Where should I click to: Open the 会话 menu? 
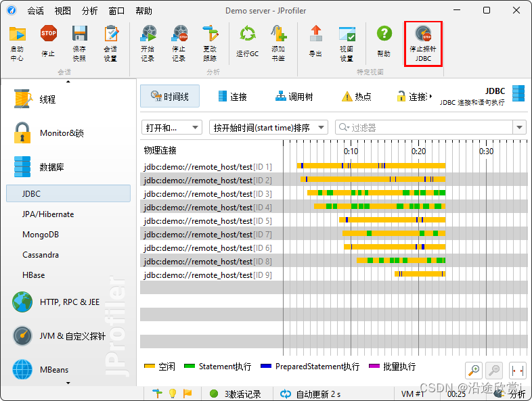(35, 11)
